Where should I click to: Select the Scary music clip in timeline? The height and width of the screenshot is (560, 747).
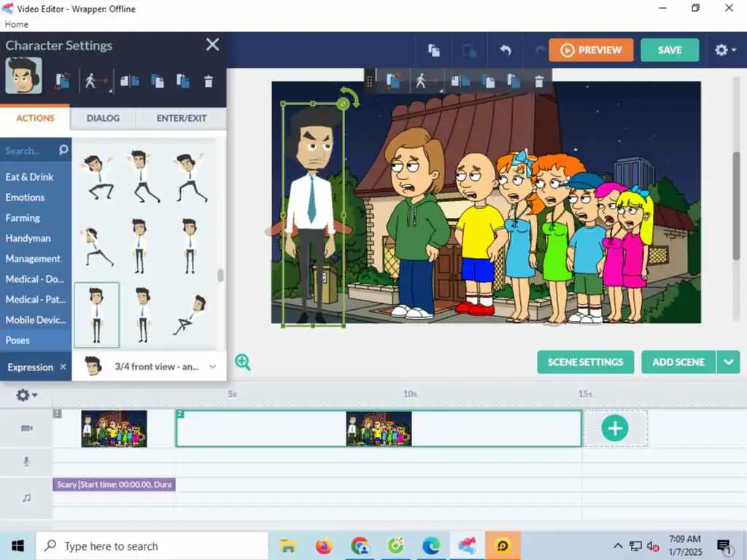point(114,484)
